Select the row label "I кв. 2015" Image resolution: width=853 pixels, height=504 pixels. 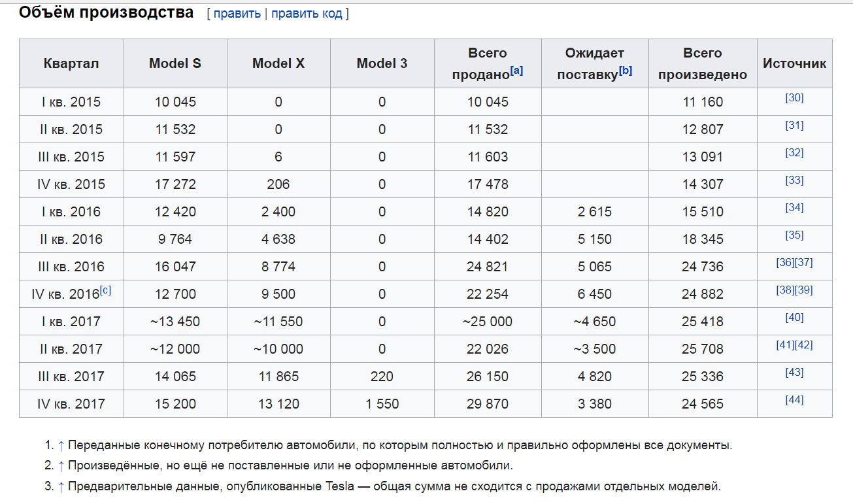pyautogui.click(x=71, y=102)
